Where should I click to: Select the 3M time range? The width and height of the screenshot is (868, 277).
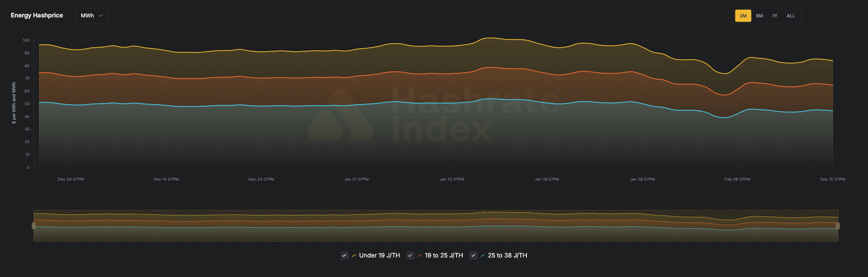coord(743,16)
